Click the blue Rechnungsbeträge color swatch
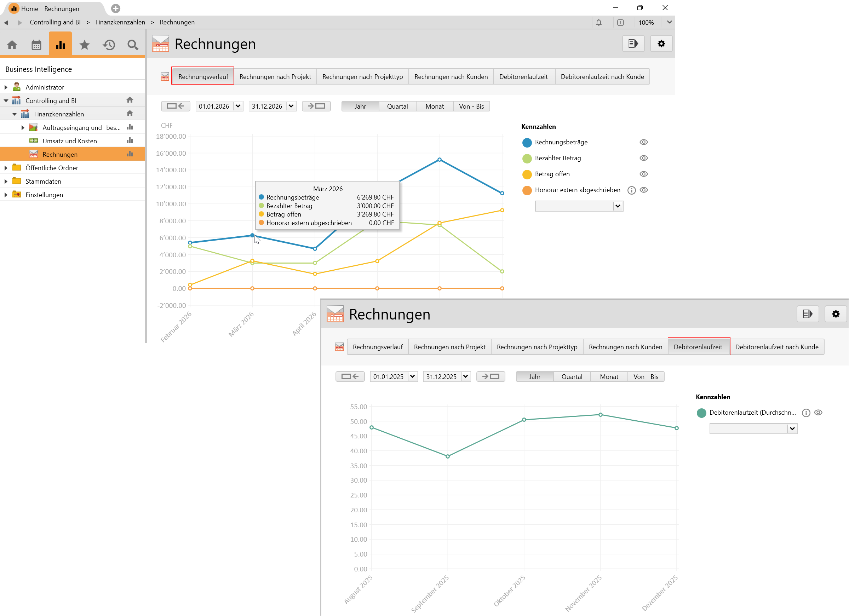This screenshot has height=616, width=849. point(527,143)
